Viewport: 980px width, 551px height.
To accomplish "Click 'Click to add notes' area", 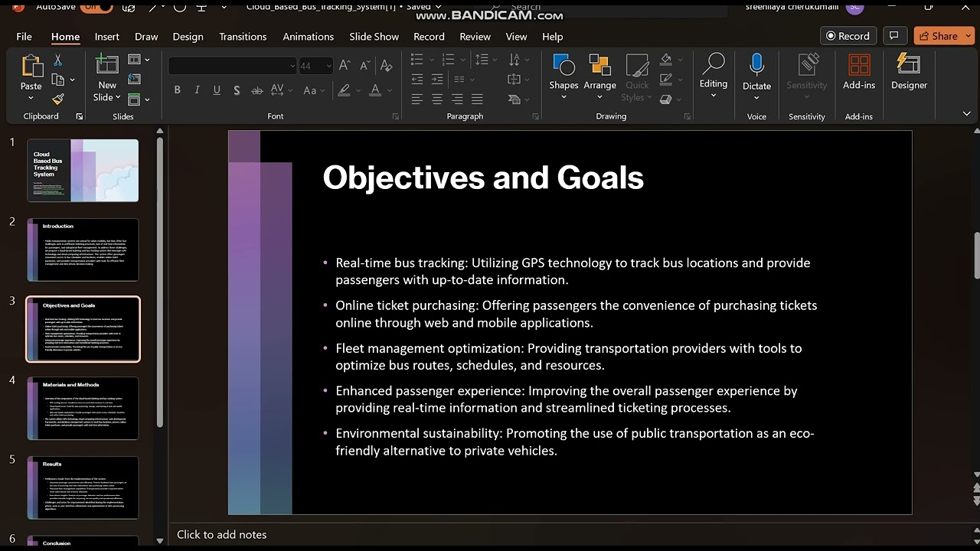I will [222, 534].
